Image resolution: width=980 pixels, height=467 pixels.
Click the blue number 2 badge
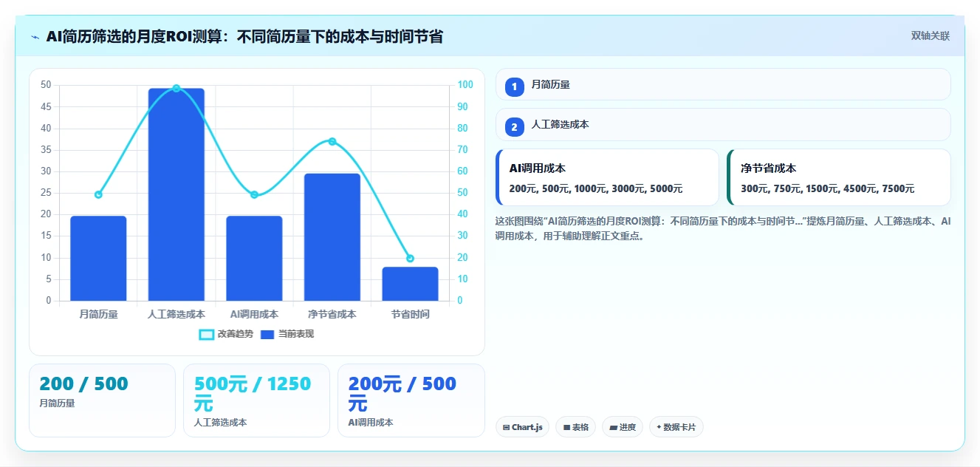point(515,126)
